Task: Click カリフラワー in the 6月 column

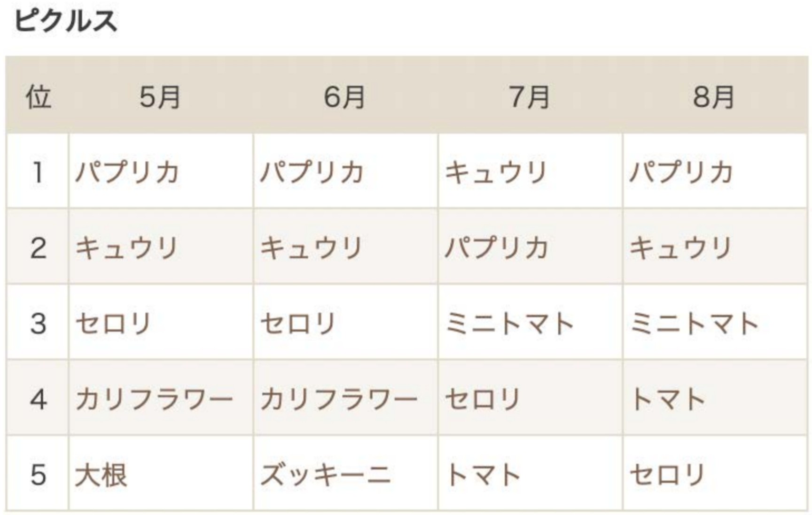Action: pos(339,399)
